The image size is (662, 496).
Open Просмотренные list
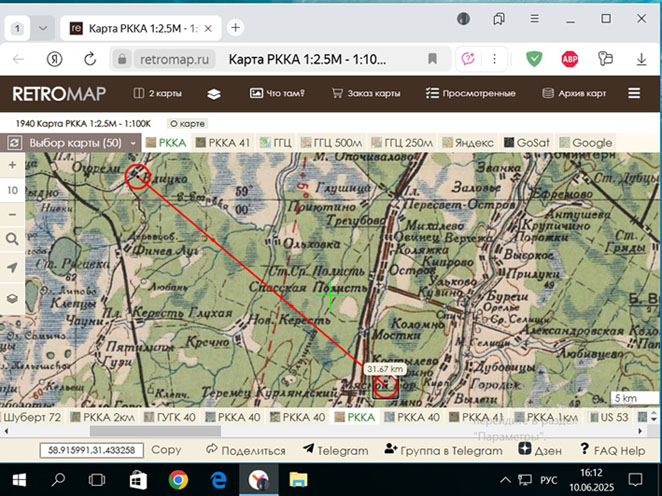471,93
